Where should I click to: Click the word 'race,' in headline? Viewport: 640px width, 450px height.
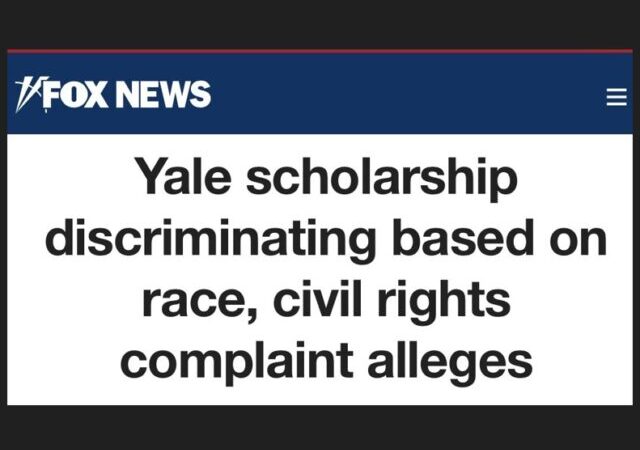tap(200, 301)
